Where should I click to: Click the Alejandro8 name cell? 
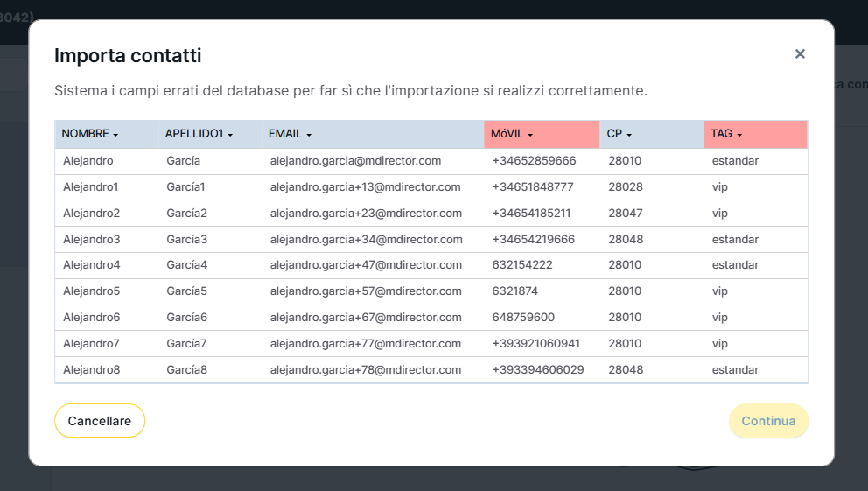pos(92,370)
